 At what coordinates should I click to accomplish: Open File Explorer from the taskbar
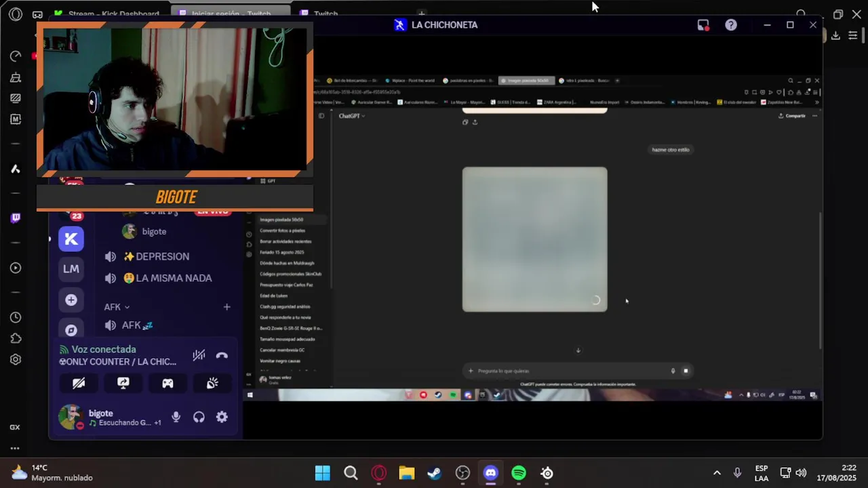(x=406, y=473)
